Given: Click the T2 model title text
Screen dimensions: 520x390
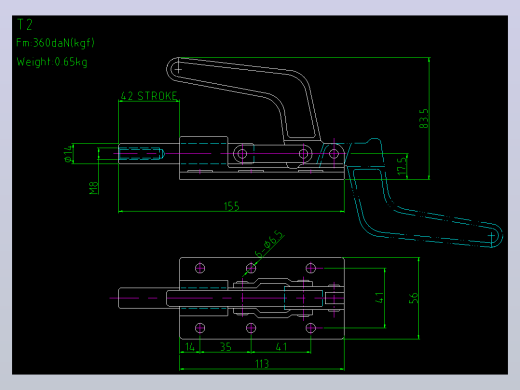Looking at the screenshot, I should click(25, 25).
